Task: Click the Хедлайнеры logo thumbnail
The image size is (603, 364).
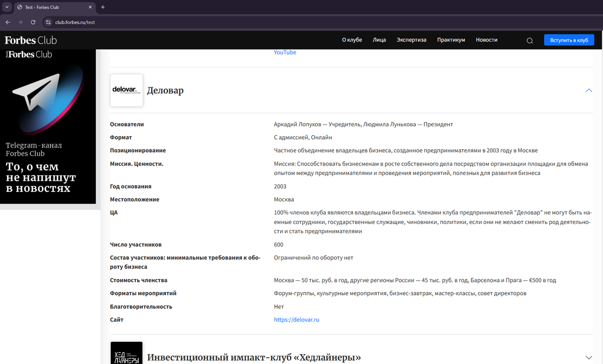Action: (x=126, y=353)
